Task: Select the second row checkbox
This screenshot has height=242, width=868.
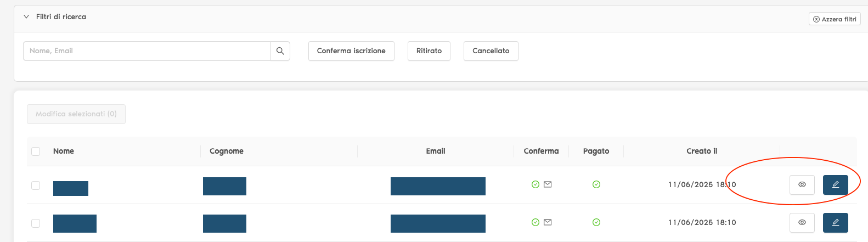Action: coord(36,223)
